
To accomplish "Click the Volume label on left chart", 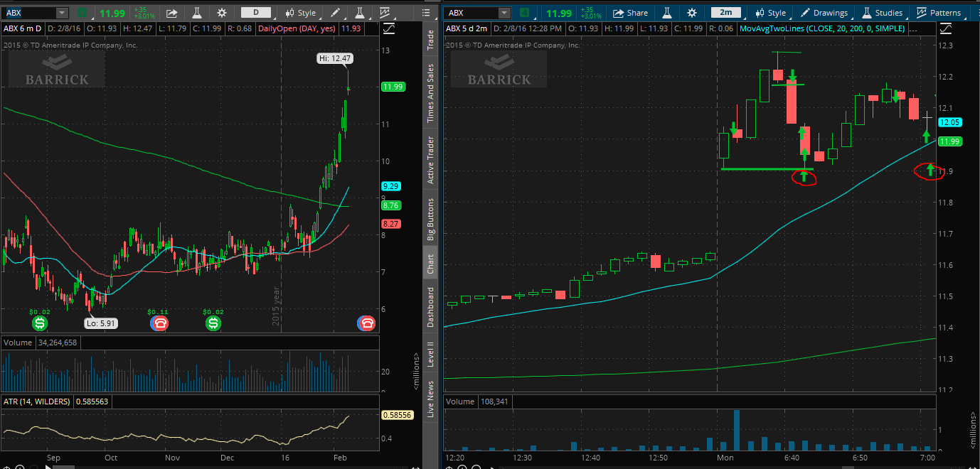I will point(18,343).
